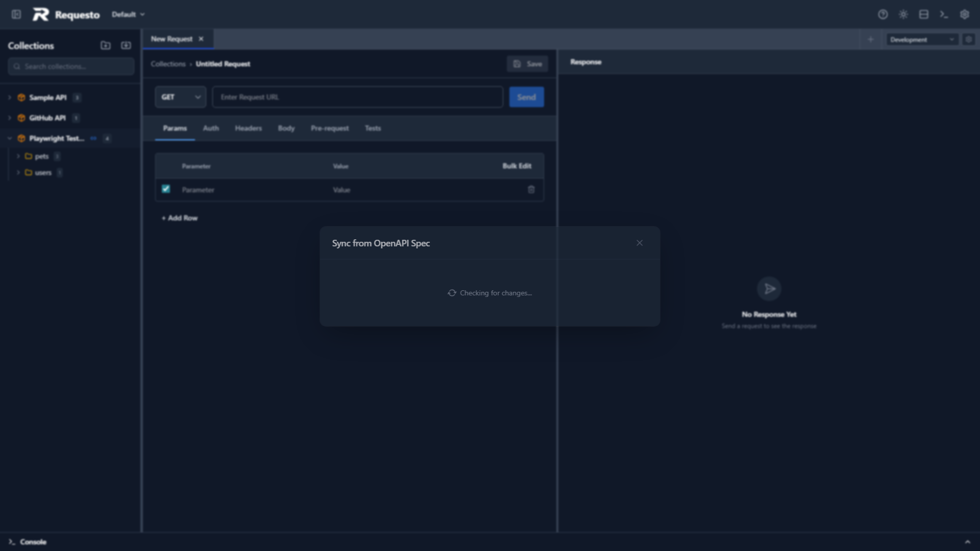Switch to the Pre-request tab

(x=330, y=128)
